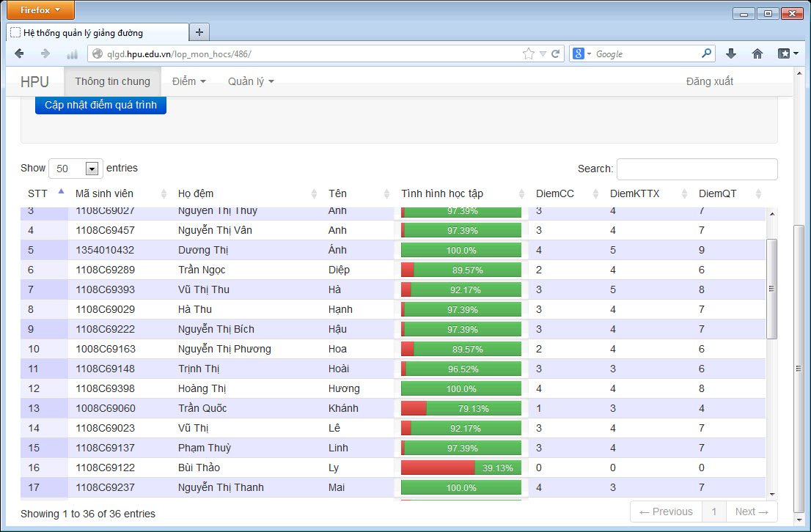
Task: Reload the page
Action: (x=556, y=53)
